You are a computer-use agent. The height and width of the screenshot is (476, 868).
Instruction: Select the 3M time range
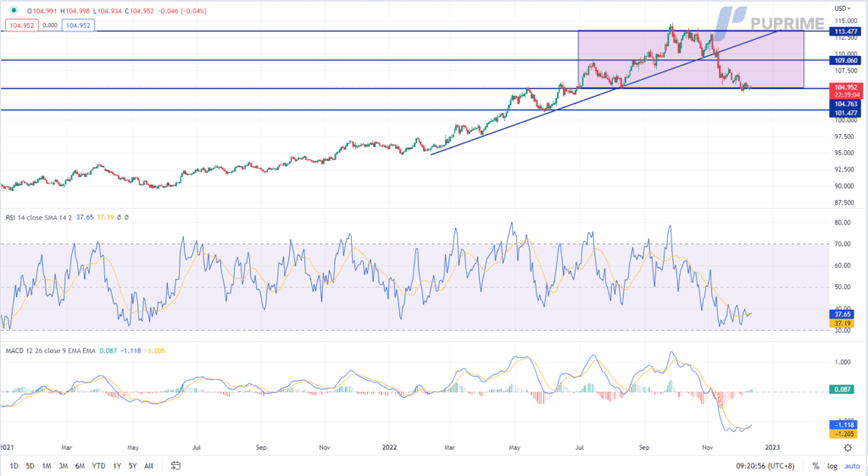[x=63, y=466]
